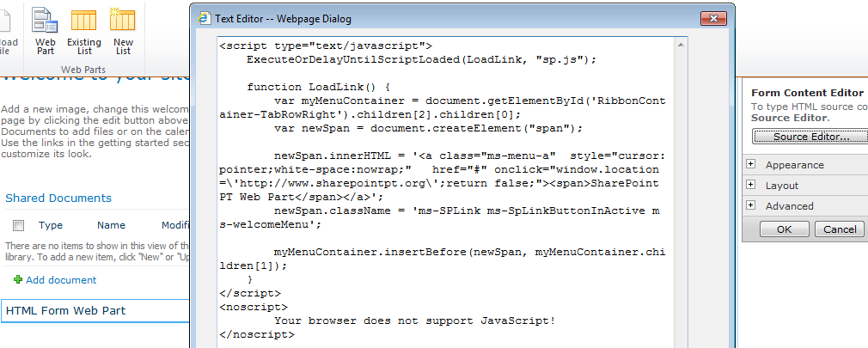
Task: Create a New List from the ribbon
Action: (123, 30)
